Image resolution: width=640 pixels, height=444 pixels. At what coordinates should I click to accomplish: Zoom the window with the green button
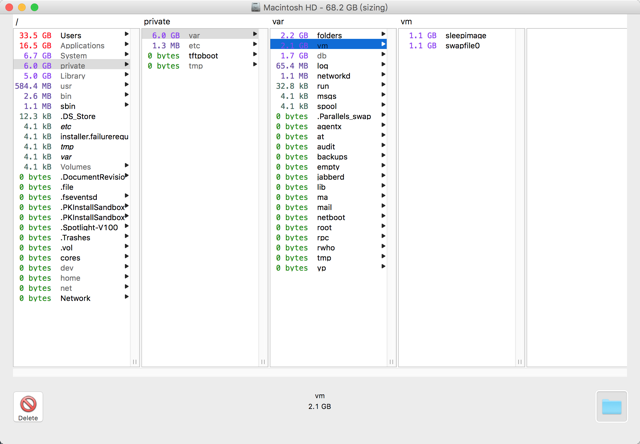(x=34, y=7)
